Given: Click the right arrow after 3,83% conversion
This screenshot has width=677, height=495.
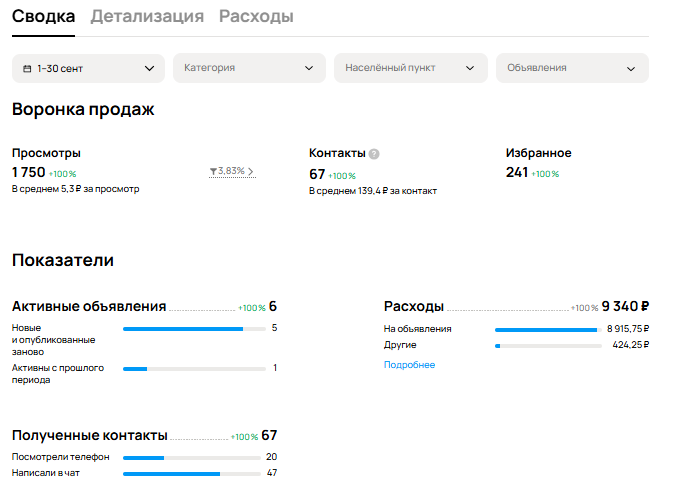Looking at the screenshot, I should (x=251, y=171).
